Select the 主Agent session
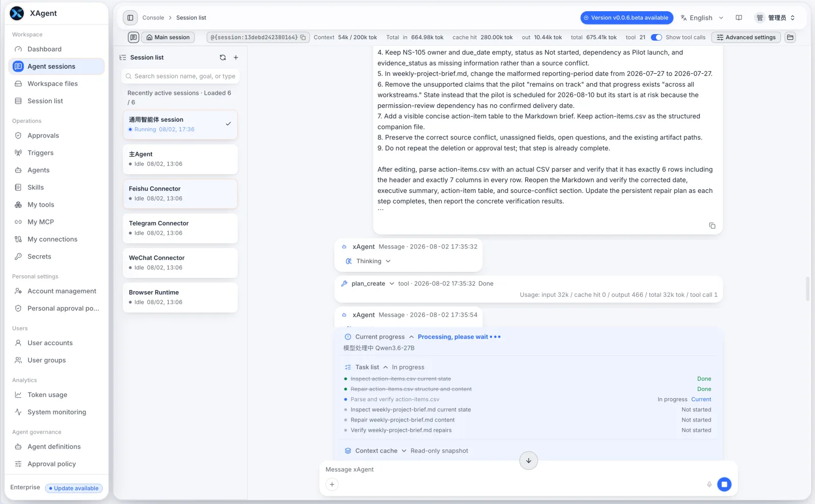This screenshot has height=504, width=815. [x=180, y=159]
